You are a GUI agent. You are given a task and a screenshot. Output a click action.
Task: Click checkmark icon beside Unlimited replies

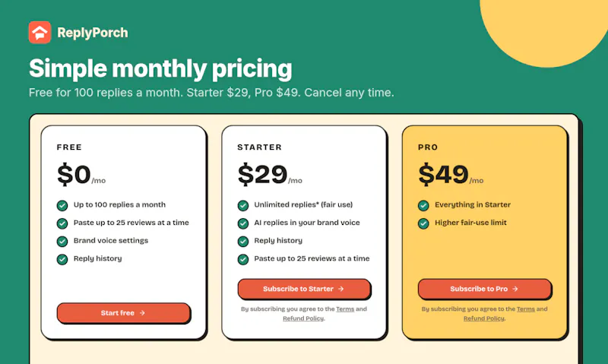[243, 205]
